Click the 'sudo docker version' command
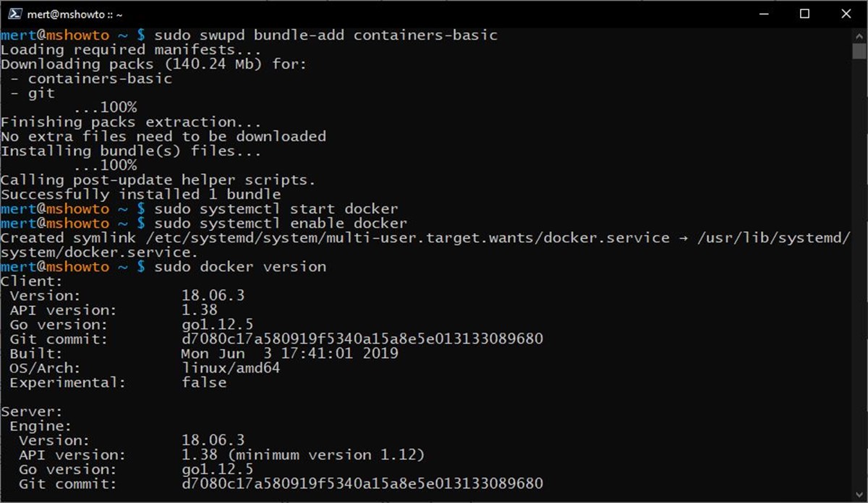This screenshot has width=868, height=503. [x=240, y=267]
